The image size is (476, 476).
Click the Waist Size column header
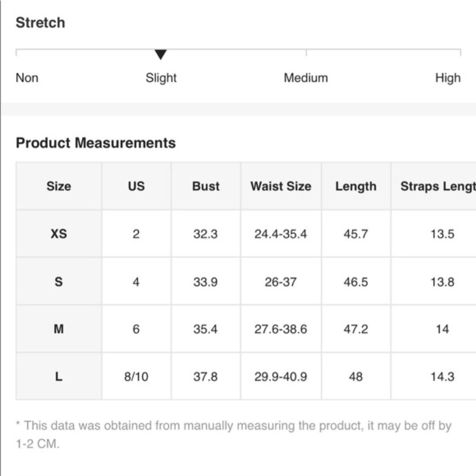click(x=281, y=186)
